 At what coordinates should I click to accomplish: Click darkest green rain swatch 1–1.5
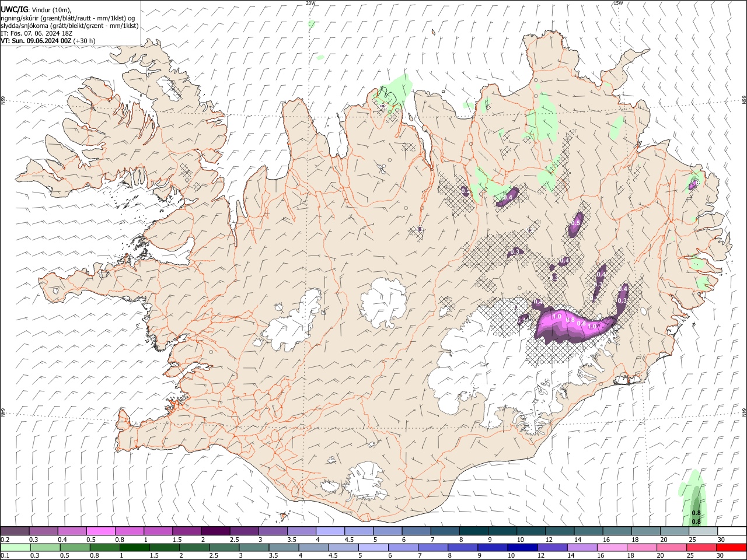pyautogui.click(x=134, y=548)
